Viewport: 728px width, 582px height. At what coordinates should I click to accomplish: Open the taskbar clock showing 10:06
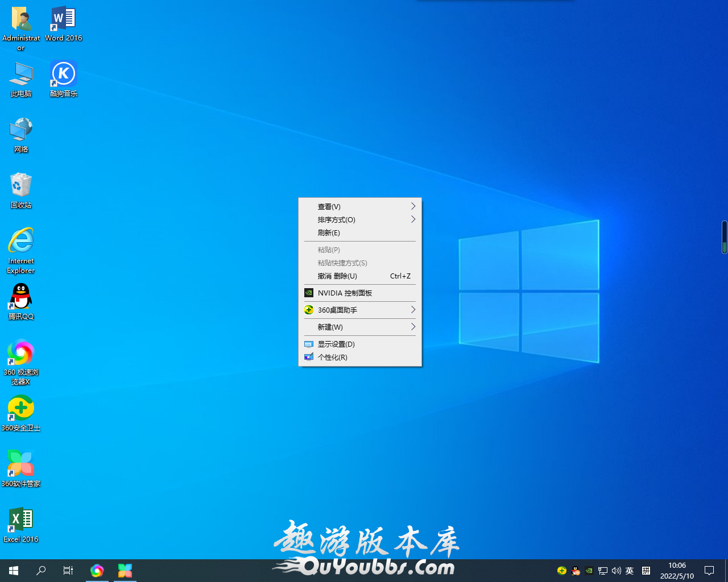point(677,571)
